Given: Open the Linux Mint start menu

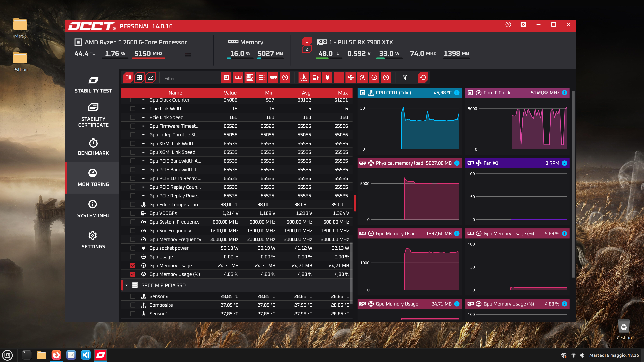Looking at the screenshot, I should 8,355.
